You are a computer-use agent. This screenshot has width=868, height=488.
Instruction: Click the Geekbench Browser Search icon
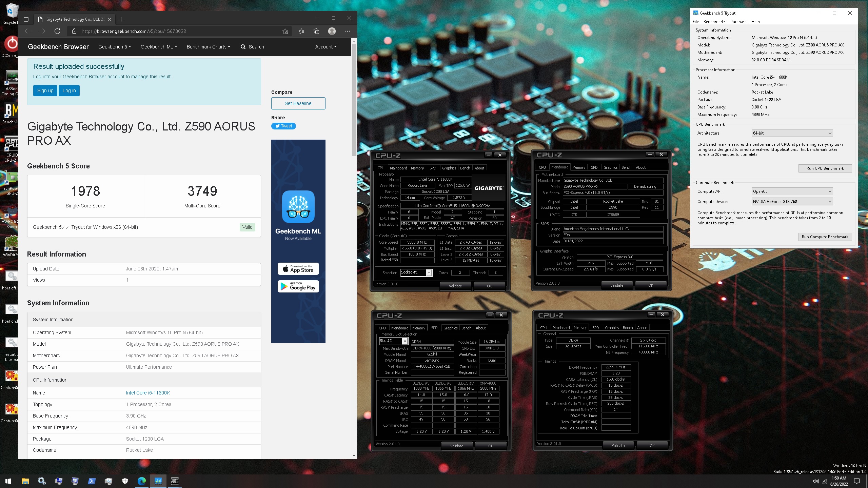coord(243,47)
